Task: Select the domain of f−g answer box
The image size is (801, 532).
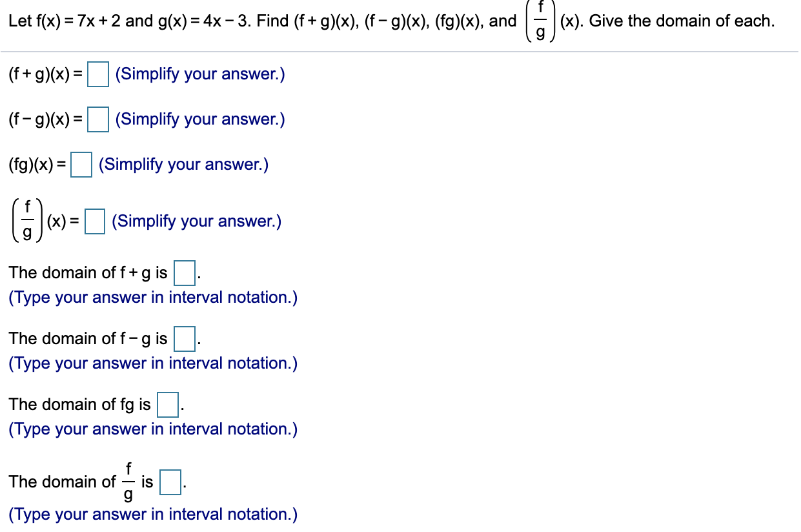Action: [184, 339]
